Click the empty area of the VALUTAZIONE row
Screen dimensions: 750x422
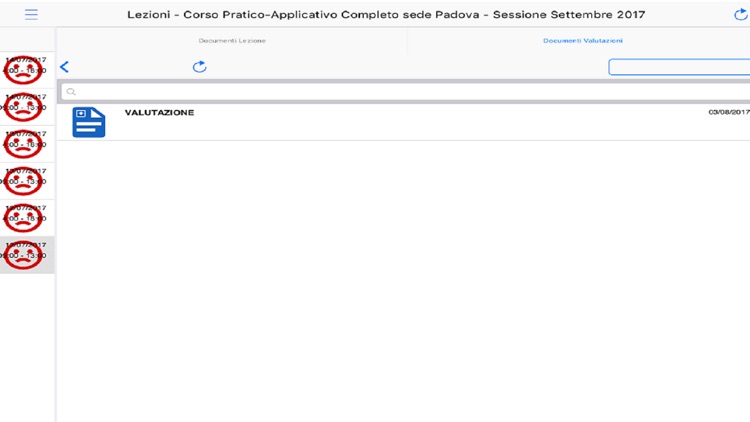pos(420,123)
